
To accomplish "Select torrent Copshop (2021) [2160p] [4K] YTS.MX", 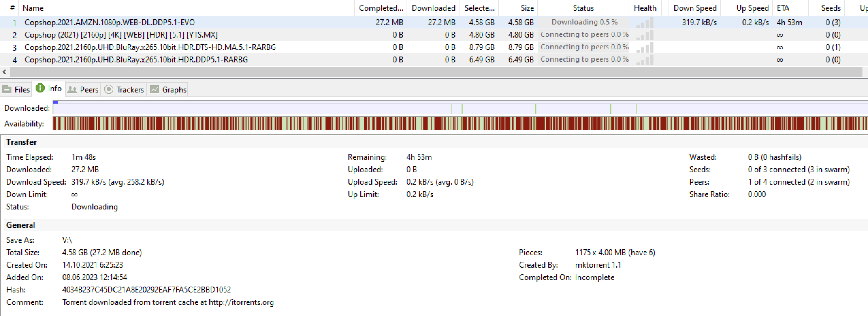I will tap(121, 35).
